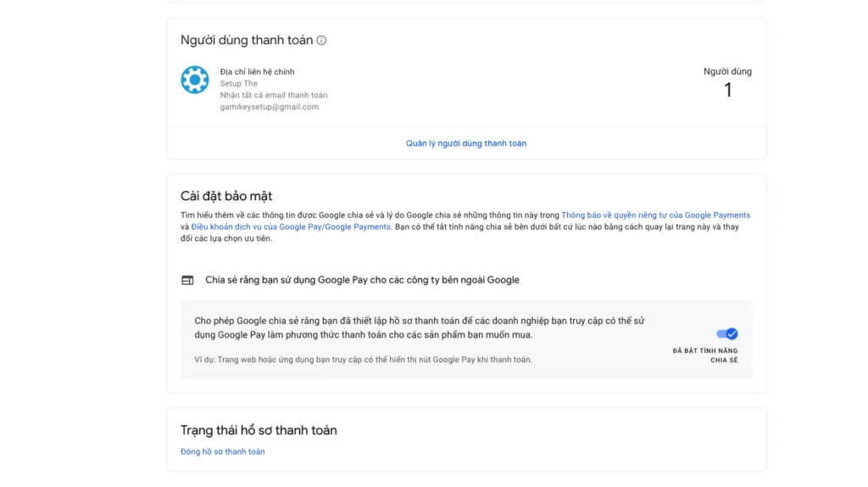Click the Trạng thái hồ sơ thanh toán heading
The image size is (868, 487).
click(259, 431)
